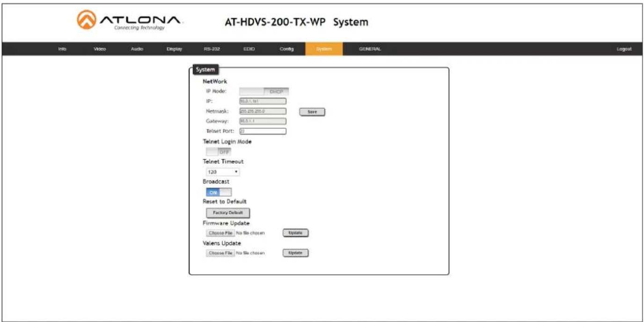Choose file for Valens Update
Viewport: 644px width, 322px height.
220,253
